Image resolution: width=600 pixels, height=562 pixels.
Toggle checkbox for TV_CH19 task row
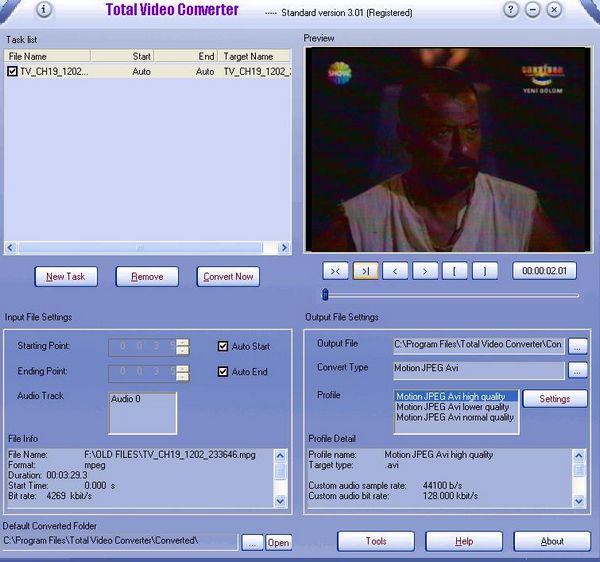point(12,72)
